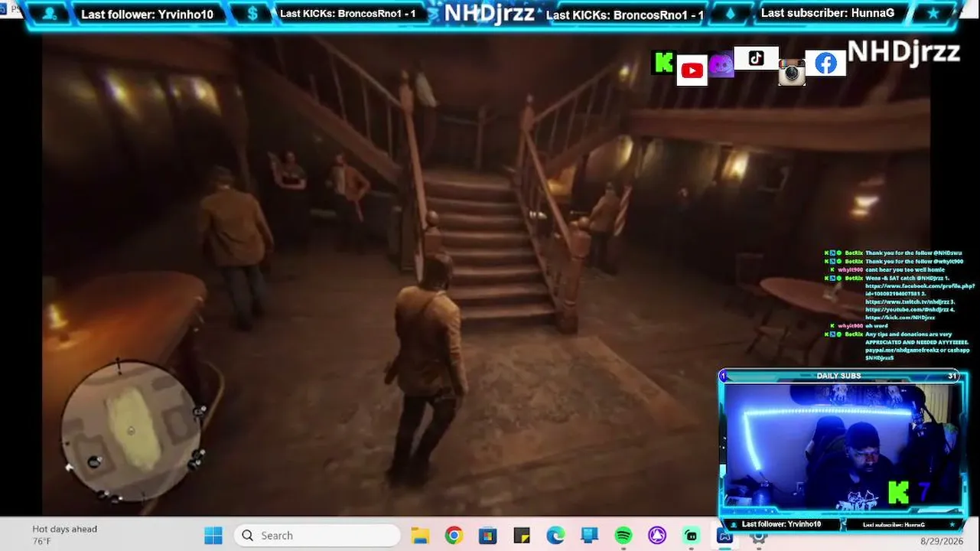
Task: Click the blue monitor app taskbar icon
Action: click(589, 536)
